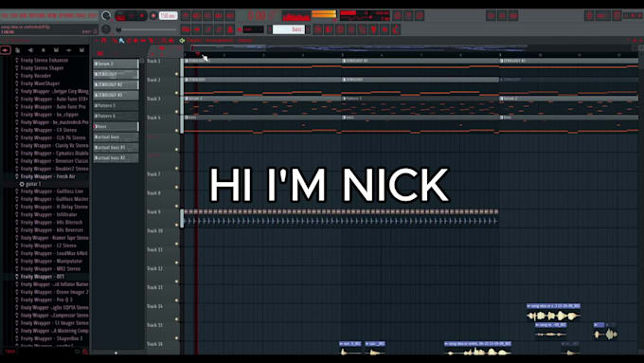Select Fruity Wrapper - Pro-Q 3 in browser

(46, 299)
